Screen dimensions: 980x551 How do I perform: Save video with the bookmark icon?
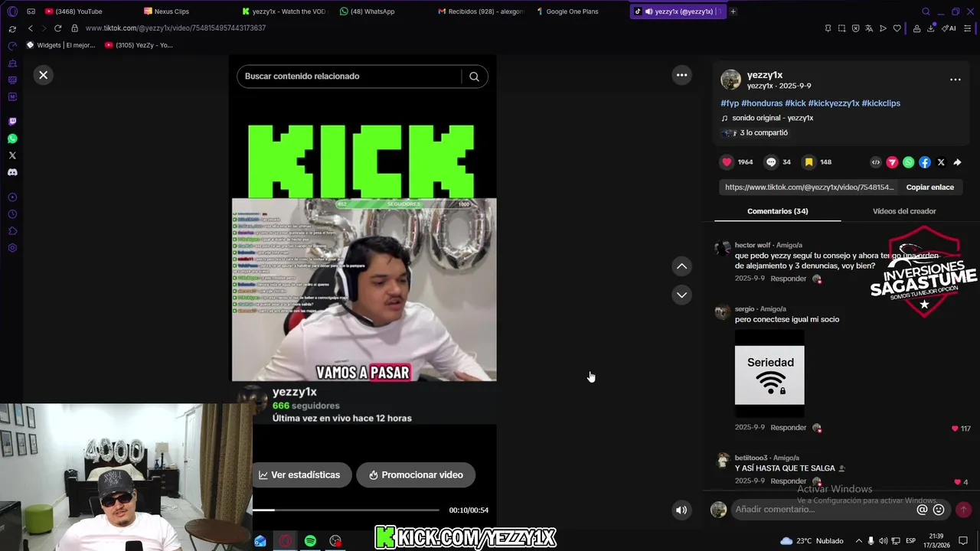pyautogui.click(x=808, y=162)
